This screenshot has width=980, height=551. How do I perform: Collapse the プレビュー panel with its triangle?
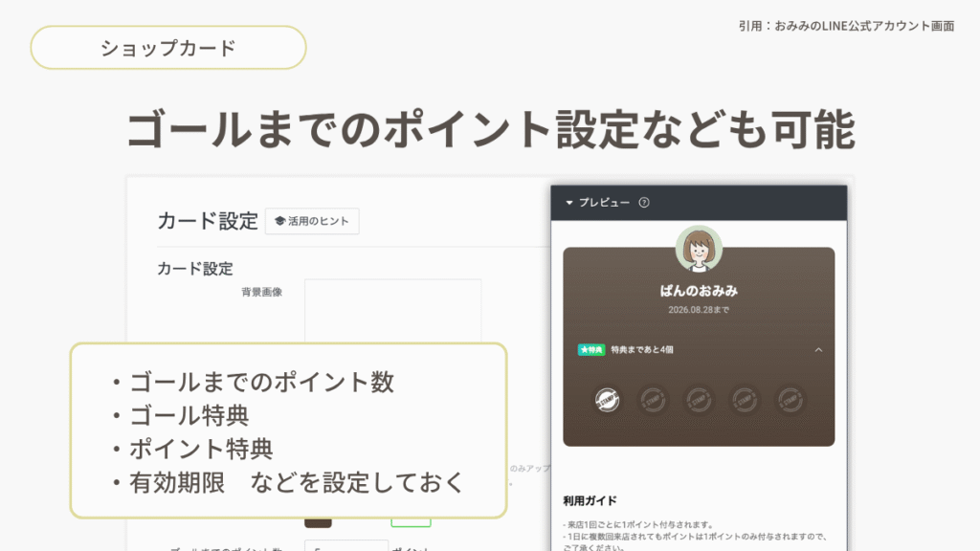[x=569, y=203]
